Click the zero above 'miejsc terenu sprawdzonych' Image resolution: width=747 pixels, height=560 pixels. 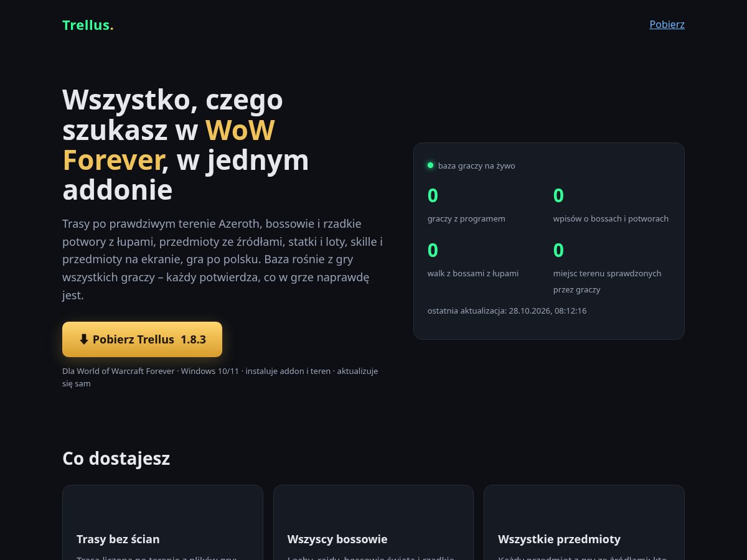click(558, 250)
